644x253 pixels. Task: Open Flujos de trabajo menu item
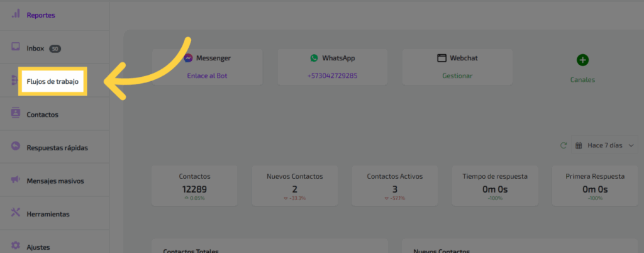[x=52, y=81]
